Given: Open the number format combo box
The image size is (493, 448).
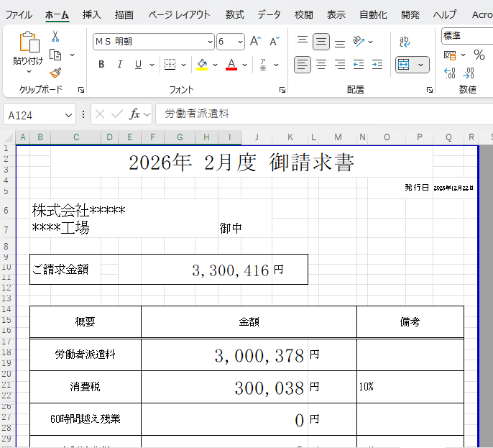Looking at the screenshot, I should (x=467, y=36).
